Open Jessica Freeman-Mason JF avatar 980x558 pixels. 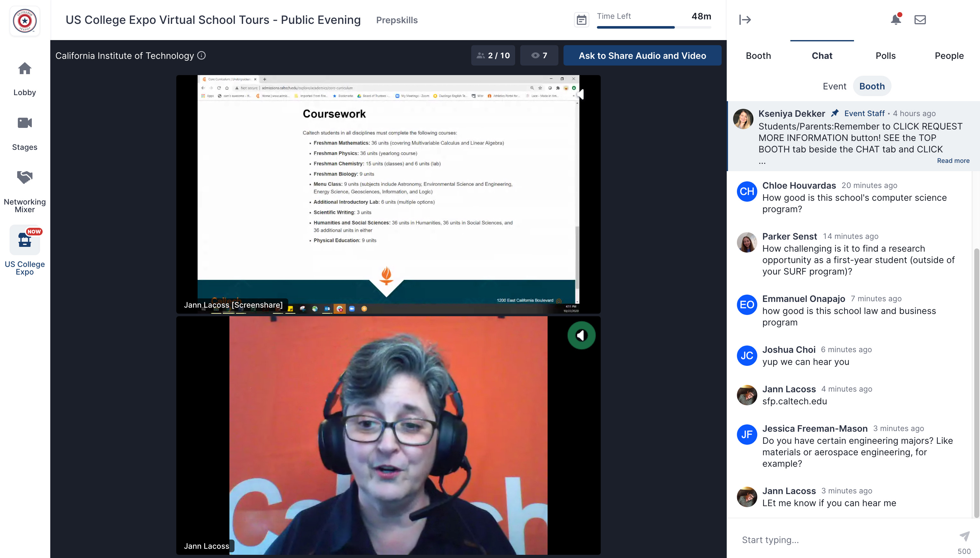pos(747,435)
